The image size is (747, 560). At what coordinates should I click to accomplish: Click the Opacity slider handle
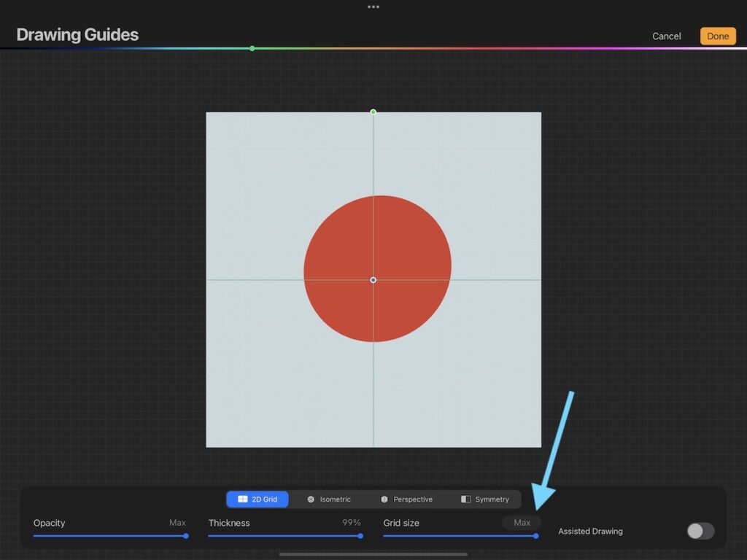click(x=186, y=536)
